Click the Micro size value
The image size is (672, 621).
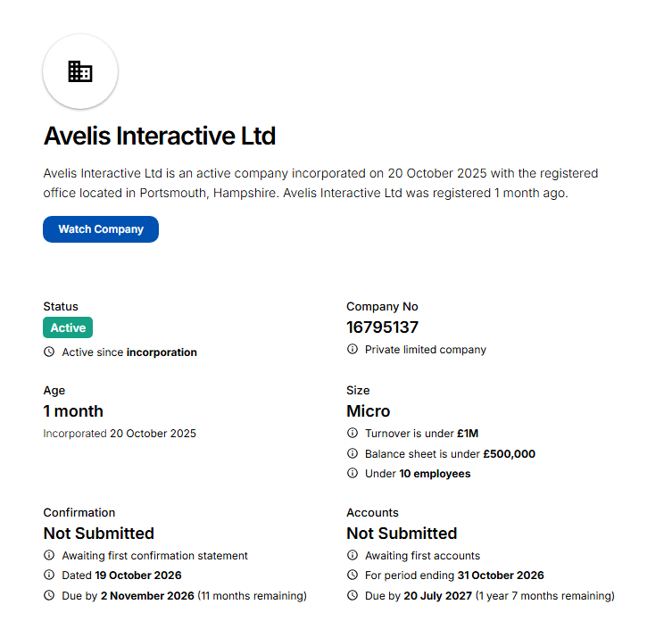click(369, 411)
